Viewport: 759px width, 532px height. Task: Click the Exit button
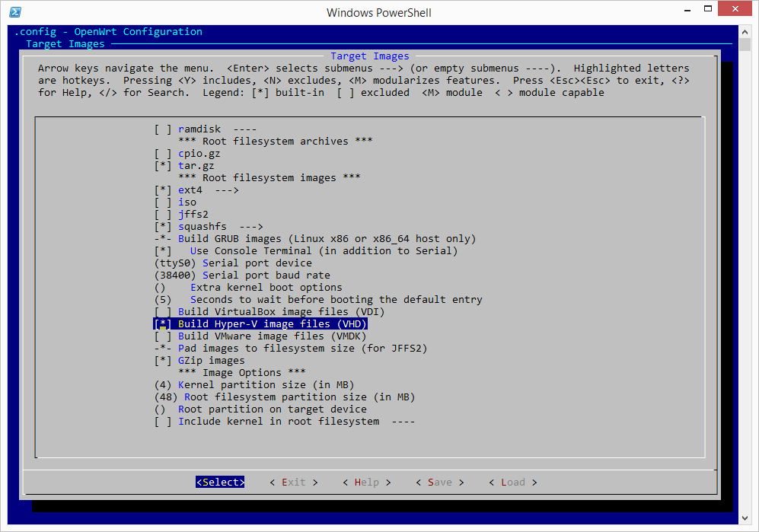pyautogui.click(x=294, y=482)
